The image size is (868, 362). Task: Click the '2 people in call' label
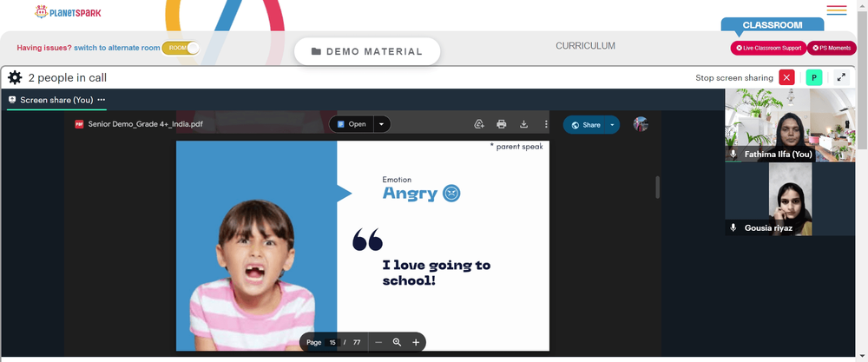click(68, 78)
